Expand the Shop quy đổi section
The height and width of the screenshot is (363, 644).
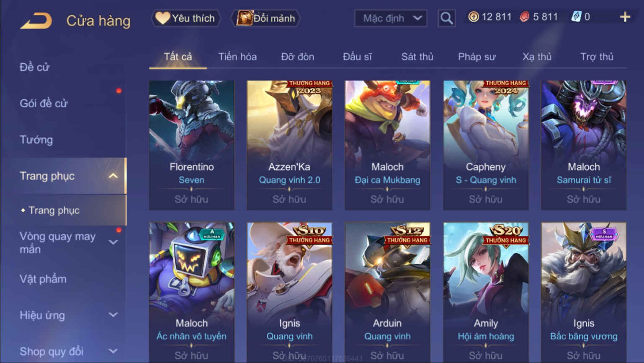113,351
